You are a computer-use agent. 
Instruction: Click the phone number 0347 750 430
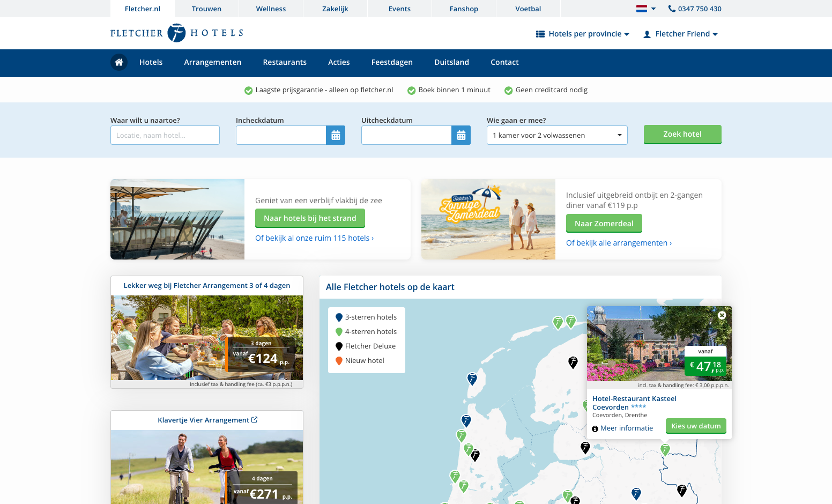[x=700, y=9]
